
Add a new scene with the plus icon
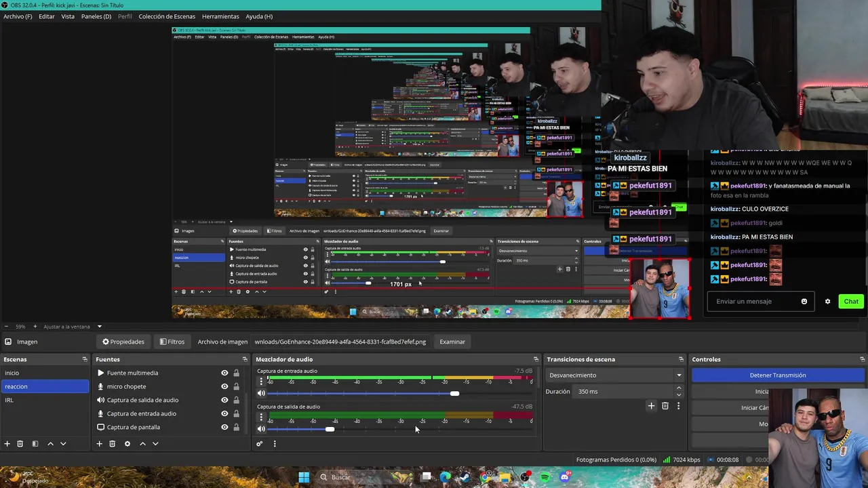7,444
